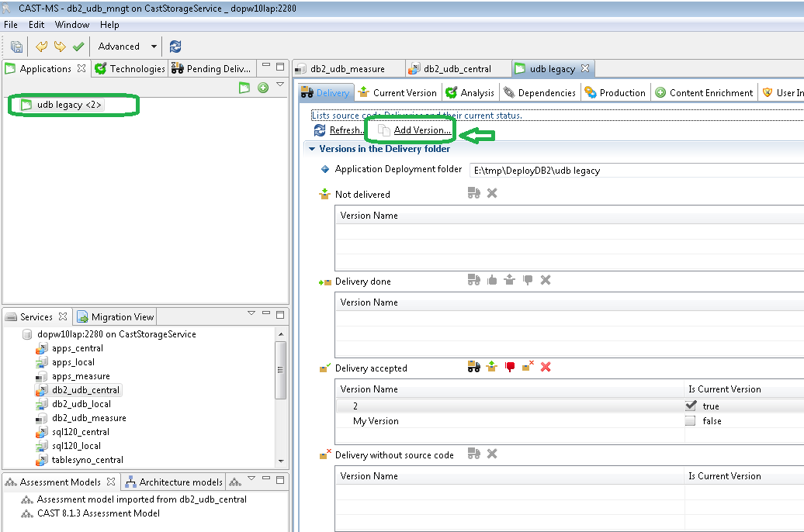This screenshot has height=532, width=804.
Task: Click truck icon beside Delivery accepted
Action: pos(473,367)
